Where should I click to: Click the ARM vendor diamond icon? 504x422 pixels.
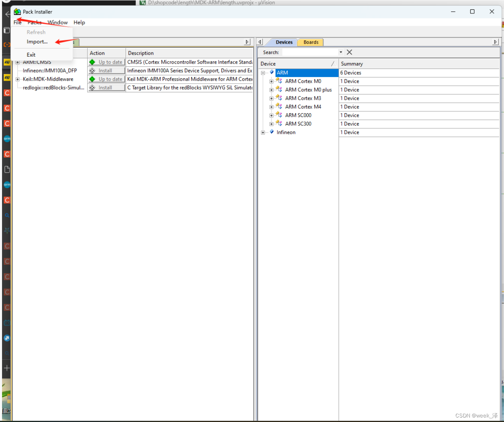[x=272, y=73]
